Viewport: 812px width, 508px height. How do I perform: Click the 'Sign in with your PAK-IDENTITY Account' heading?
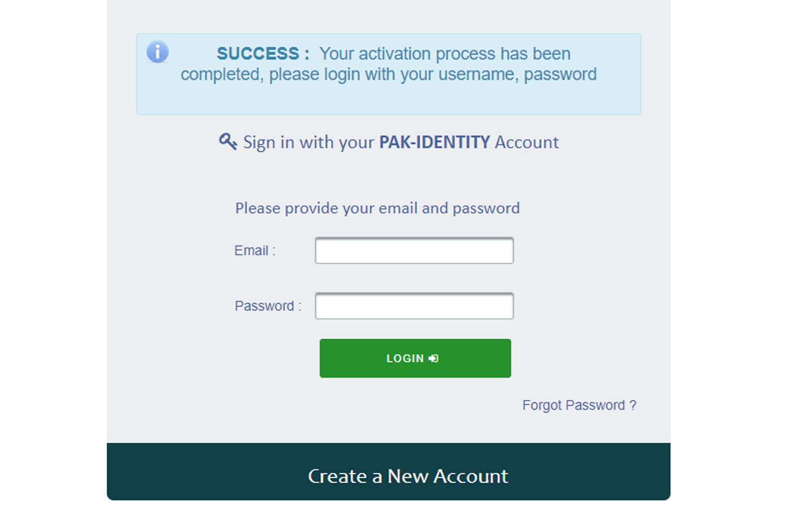[x=400, y=142]
